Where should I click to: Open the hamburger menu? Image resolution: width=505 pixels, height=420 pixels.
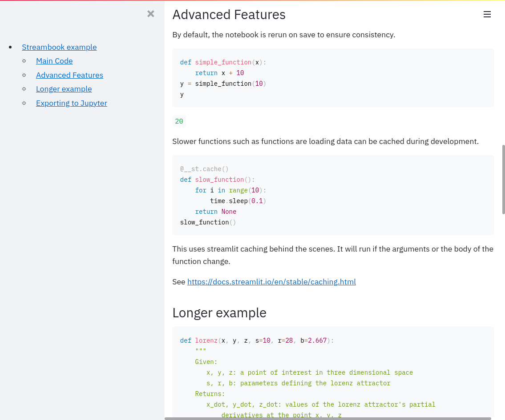487,15
